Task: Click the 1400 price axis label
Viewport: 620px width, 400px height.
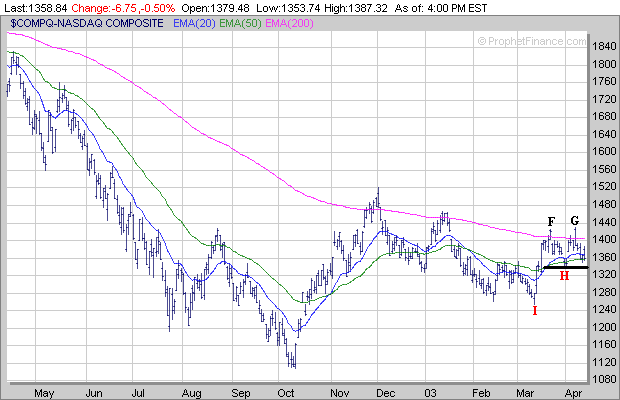Action: click(604, 239)
